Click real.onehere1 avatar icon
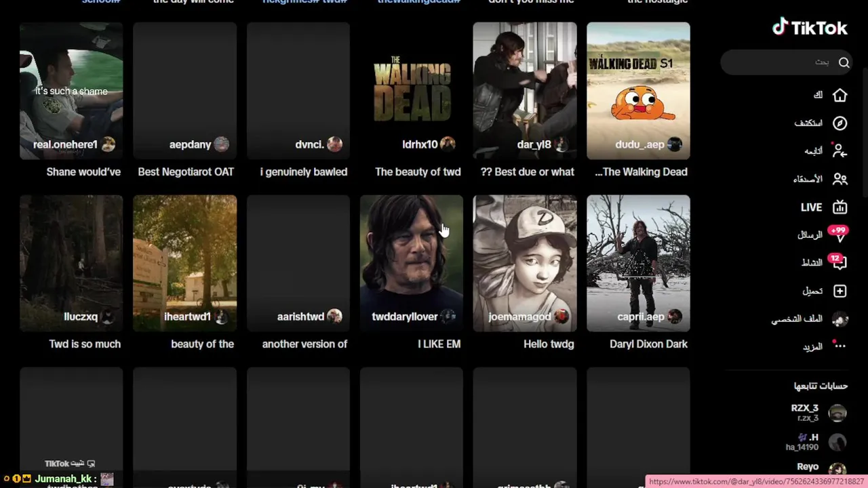This screenshot has height=488, width=868. click(x=108, y=144)
